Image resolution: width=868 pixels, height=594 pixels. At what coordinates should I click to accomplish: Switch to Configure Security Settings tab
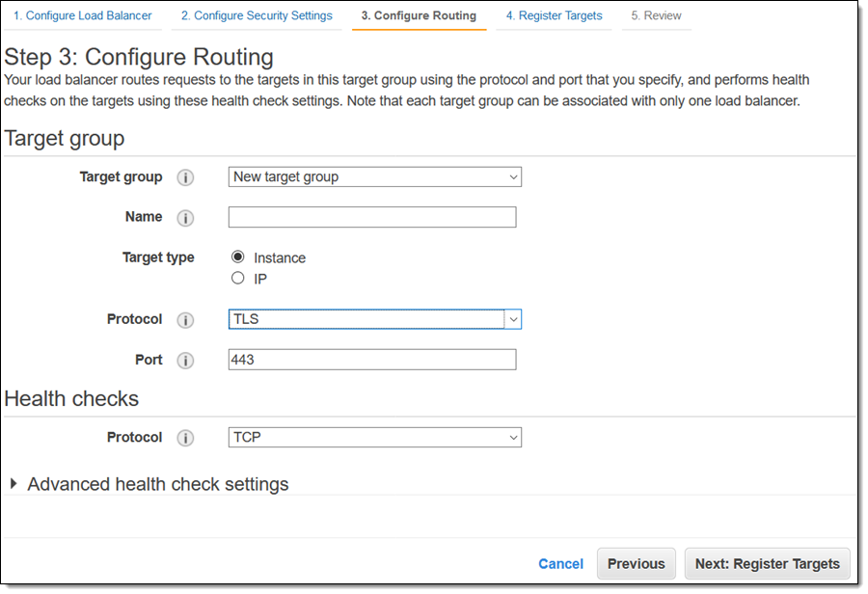(x=257, y=16)
